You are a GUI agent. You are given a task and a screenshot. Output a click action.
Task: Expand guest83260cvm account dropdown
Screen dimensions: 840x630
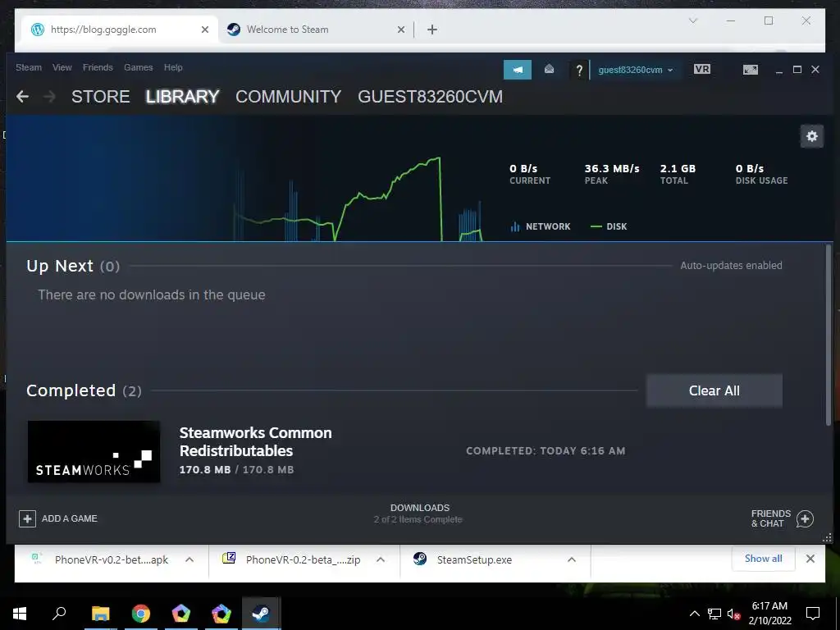(636, 70)
